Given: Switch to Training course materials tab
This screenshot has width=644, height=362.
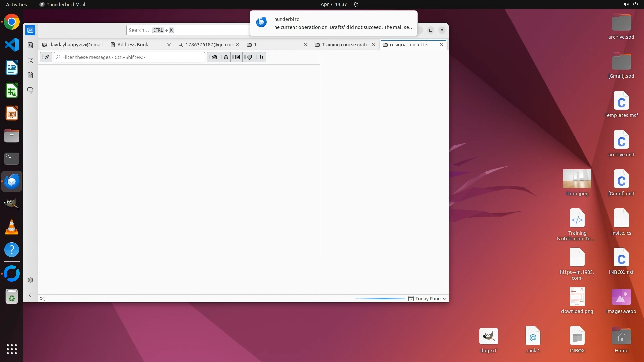Looking at the screenshot, I should click(345, 45).
